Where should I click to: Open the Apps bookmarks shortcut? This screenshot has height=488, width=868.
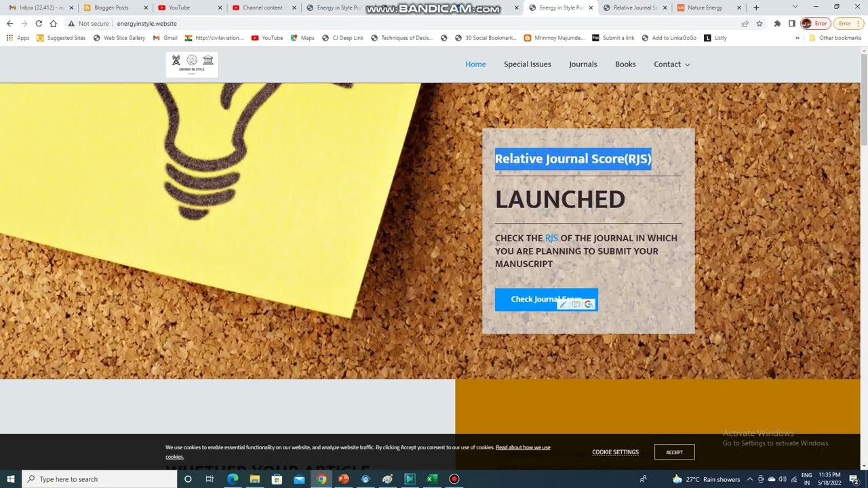point(18,38)
